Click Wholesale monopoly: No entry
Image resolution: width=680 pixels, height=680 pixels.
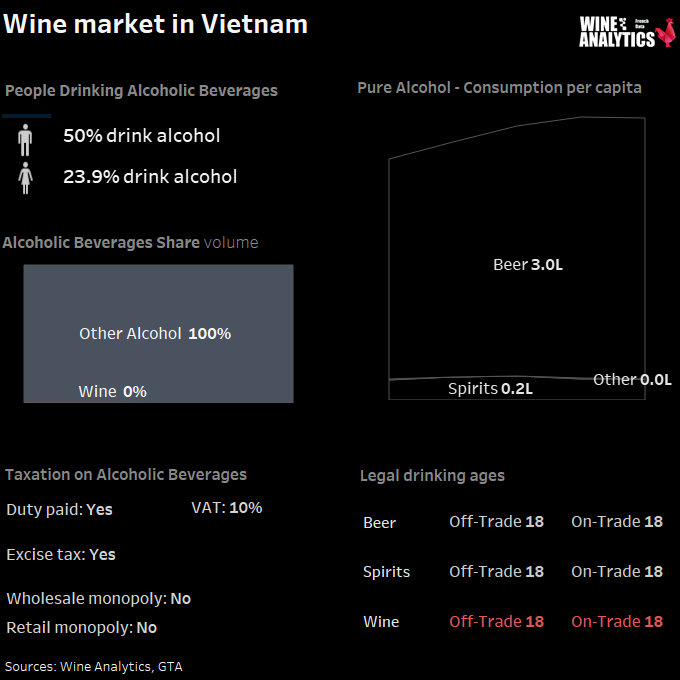click(x=99, y=599)
